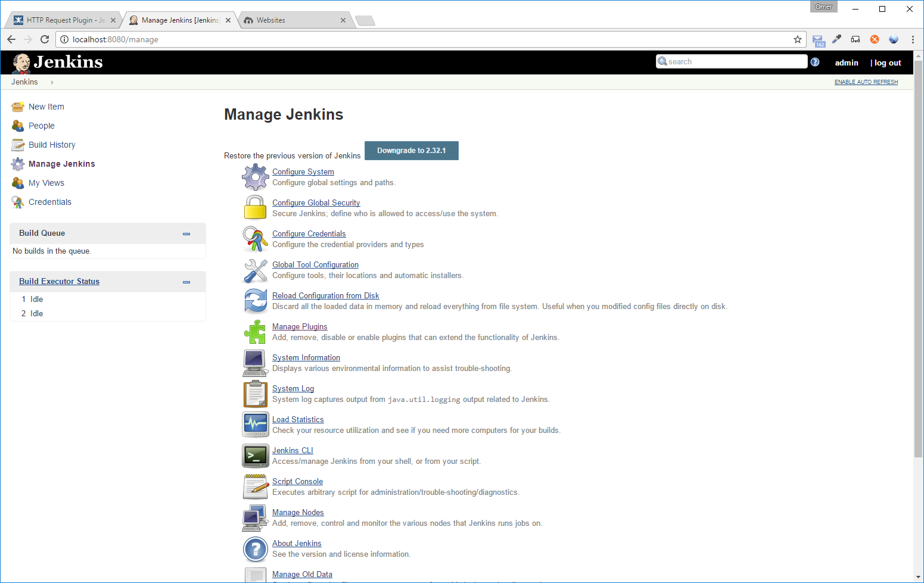924x583 pixels.
Task: Open About Jenkins via the question mark icon
Action: pyautogui.click(x=256, y=548)
